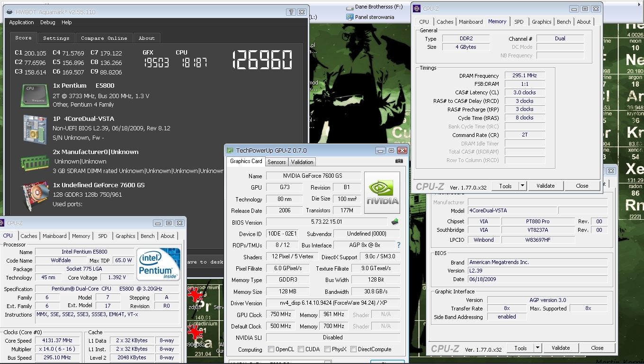
Task: Maximize the GPU-Z window
Action: [391, 150]
